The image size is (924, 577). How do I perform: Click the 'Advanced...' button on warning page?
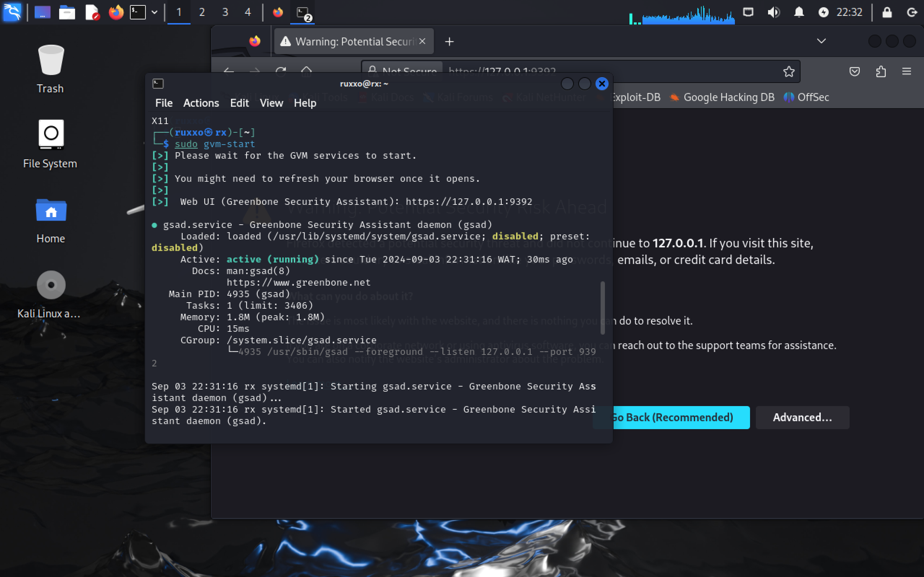[802, 417]
